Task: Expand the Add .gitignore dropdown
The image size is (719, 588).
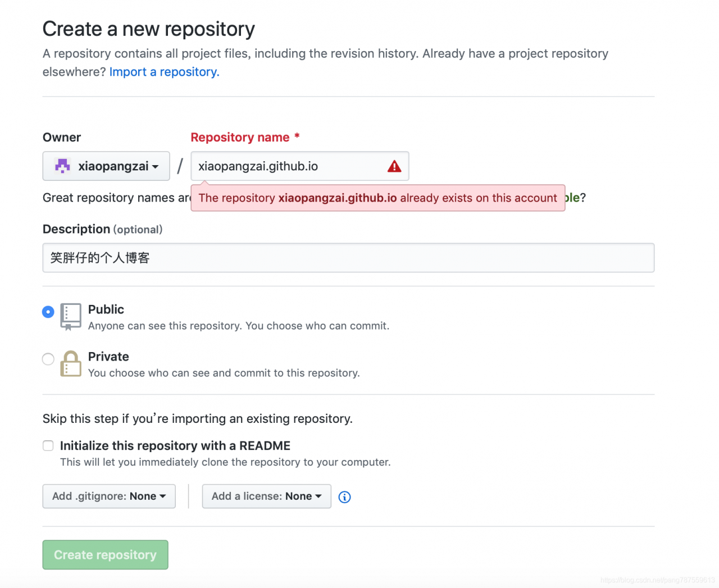Action: point(109,496)
